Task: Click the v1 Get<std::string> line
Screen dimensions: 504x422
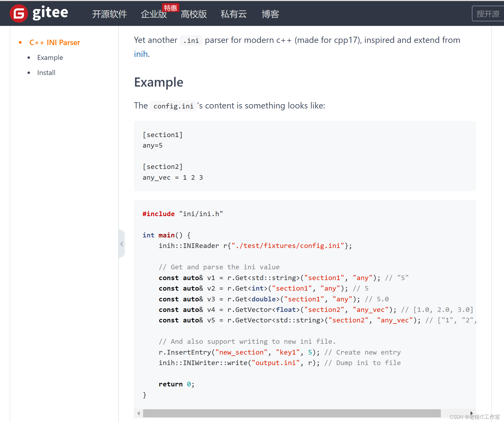Action: click(284, 278)
